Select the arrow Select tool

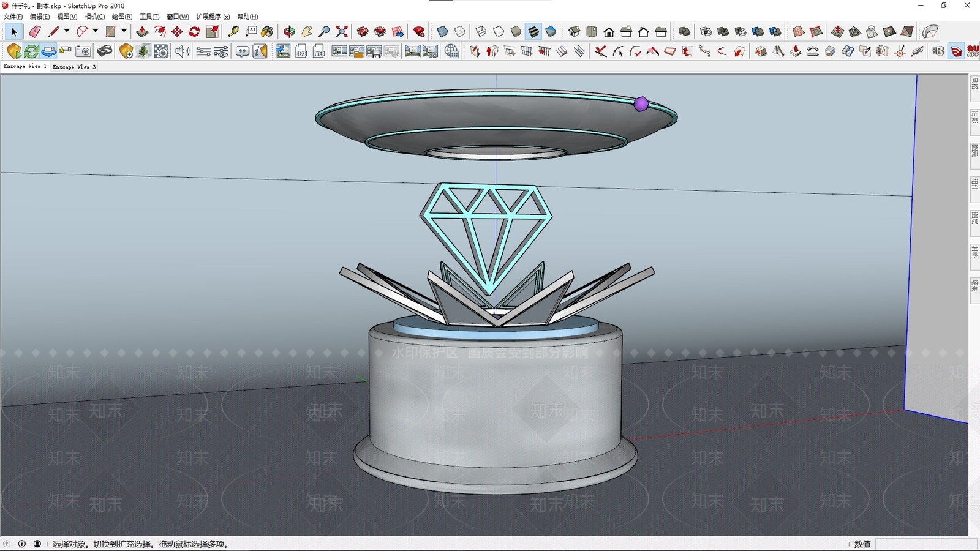[14, 32]
